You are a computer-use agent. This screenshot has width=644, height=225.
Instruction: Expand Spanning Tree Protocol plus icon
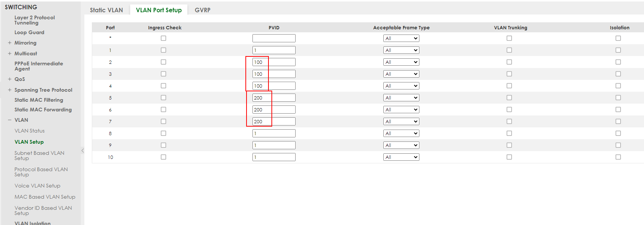coord(10,90)
